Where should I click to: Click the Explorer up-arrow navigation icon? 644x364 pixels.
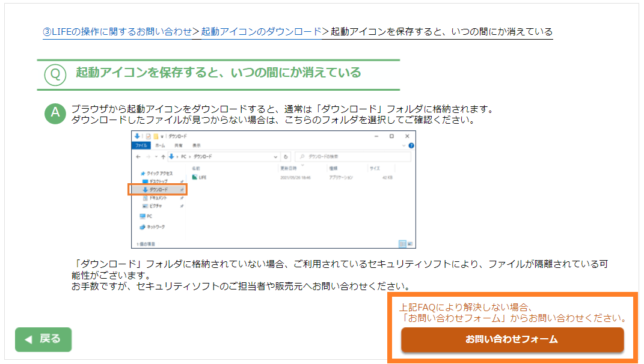[163, 156]
